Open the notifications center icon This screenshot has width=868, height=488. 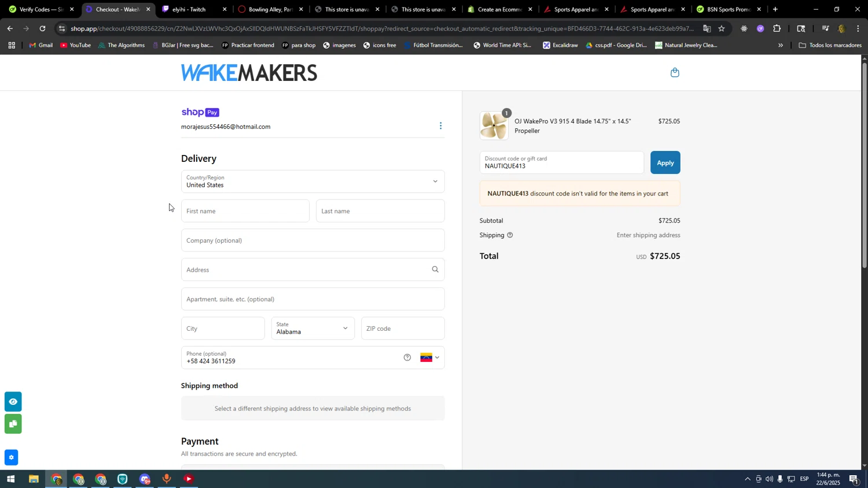pos(854,479)
